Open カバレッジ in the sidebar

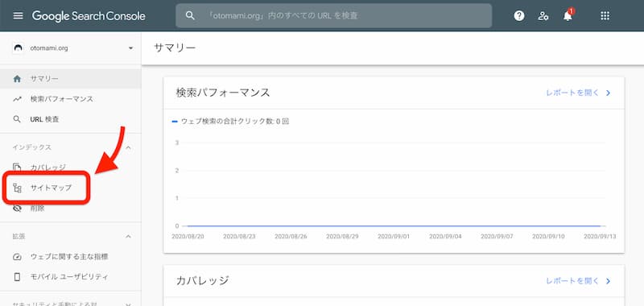tap(70, 167)
